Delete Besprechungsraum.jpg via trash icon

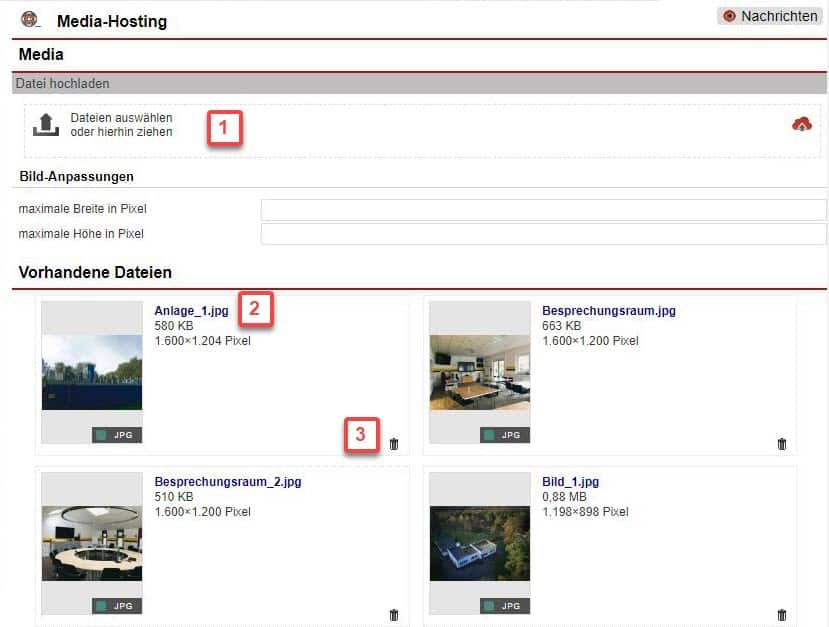tap(781, 444)
